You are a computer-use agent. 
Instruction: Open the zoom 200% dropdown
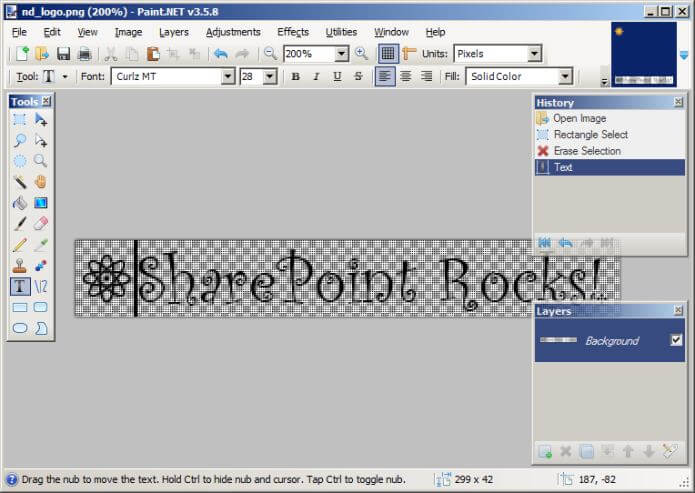point(341,54)
